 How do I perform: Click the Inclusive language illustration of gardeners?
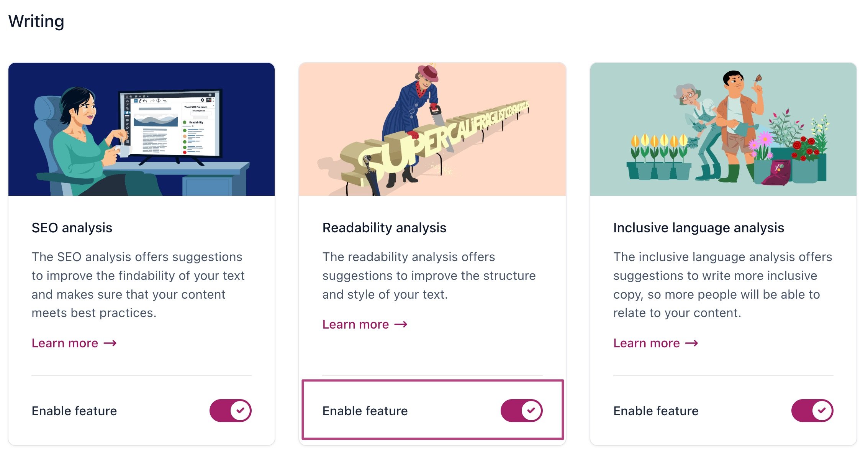point(723,129)
